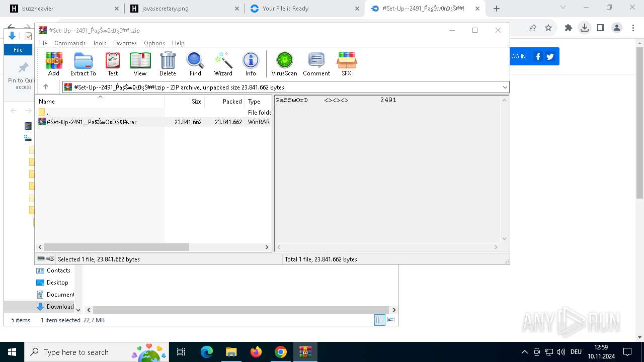Click the taskbar search box
This screenshot has height=362, width=644.
97,352
